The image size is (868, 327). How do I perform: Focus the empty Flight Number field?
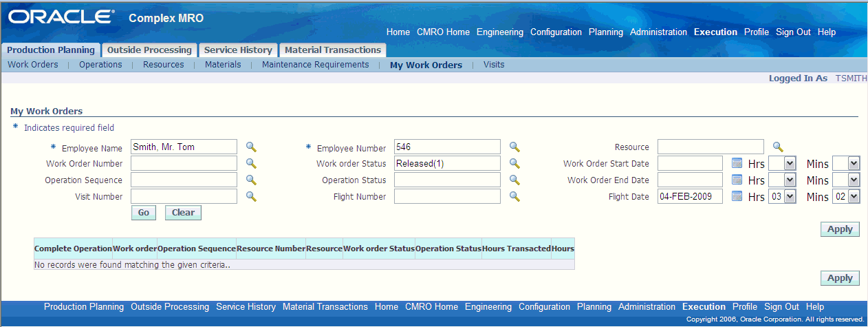coord(447,196)
